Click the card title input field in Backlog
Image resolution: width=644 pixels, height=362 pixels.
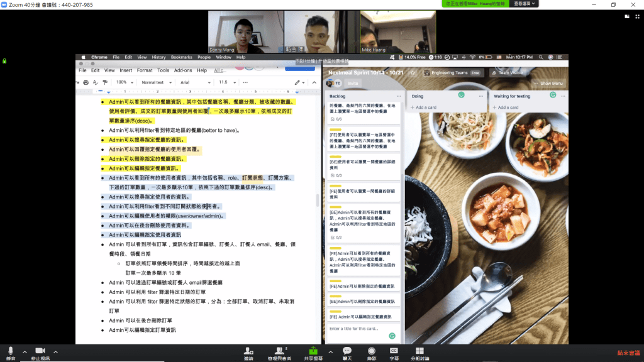(358, 329)
